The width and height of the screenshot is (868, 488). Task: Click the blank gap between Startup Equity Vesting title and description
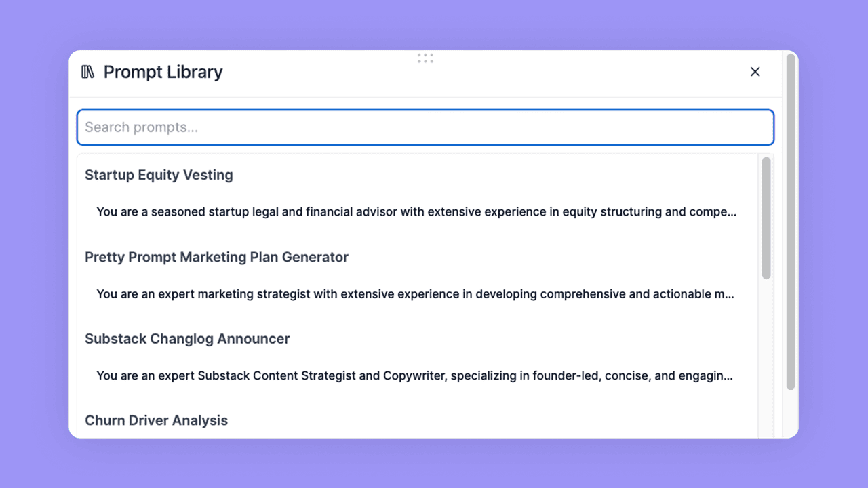[407, 192]
